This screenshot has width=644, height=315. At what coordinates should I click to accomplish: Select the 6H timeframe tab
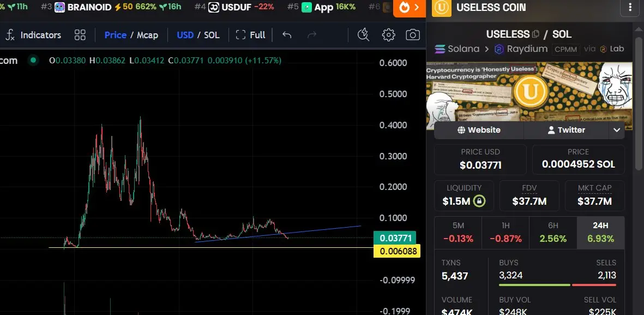553,233
